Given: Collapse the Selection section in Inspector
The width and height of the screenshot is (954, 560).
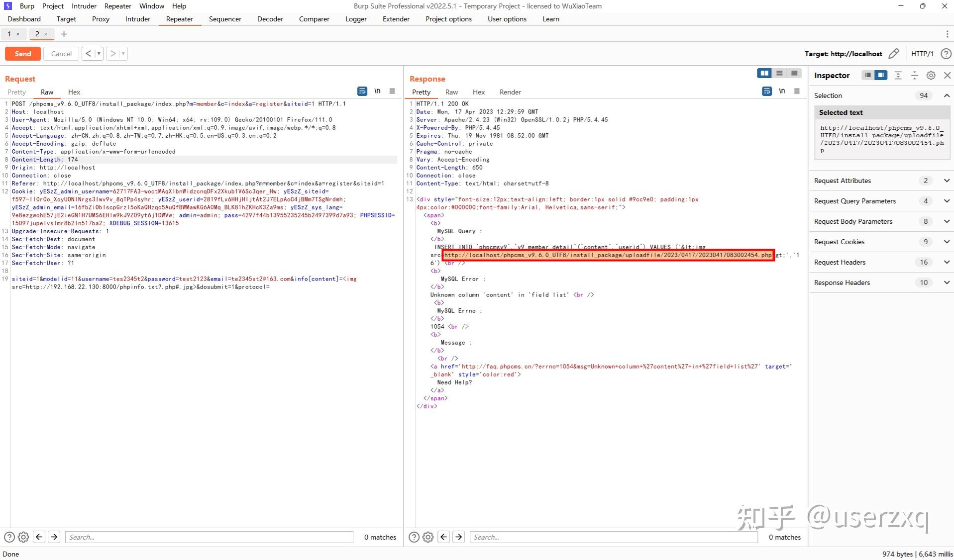Looking at the screenshot, I should tap(946, 95).
